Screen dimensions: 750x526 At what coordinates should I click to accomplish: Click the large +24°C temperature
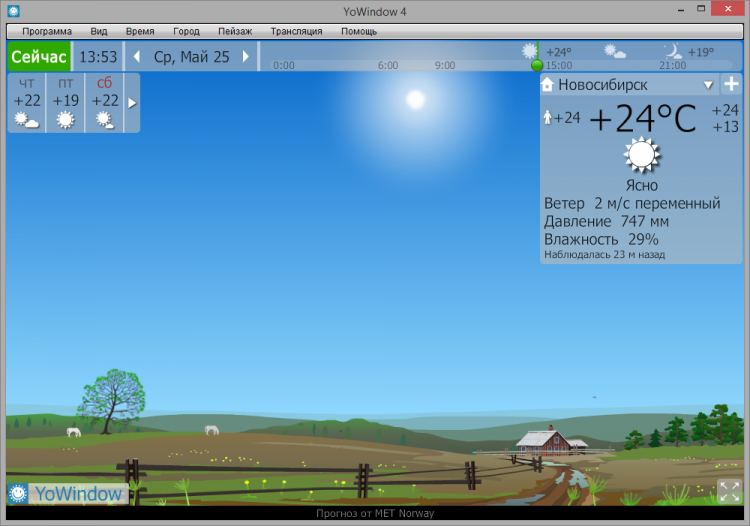point(643,119)
